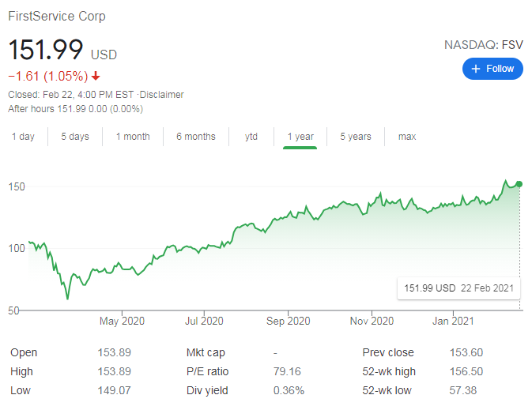Click the Nov 2020 axis label
Viewport: 532px width, 410px height.
click(372, 321)
